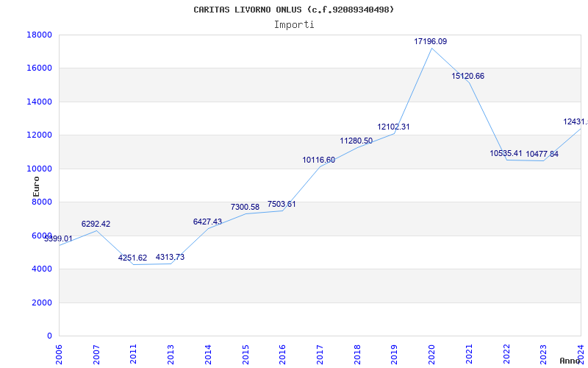Screen dimensions: 588x368
Task: Click the 10477.84 data label
Action: coord(542,155)
